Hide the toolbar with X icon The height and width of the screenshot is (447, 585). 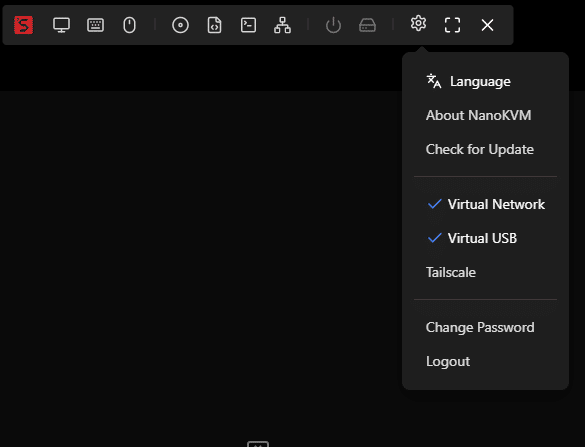pyautogui.click(x=487, y=25)
